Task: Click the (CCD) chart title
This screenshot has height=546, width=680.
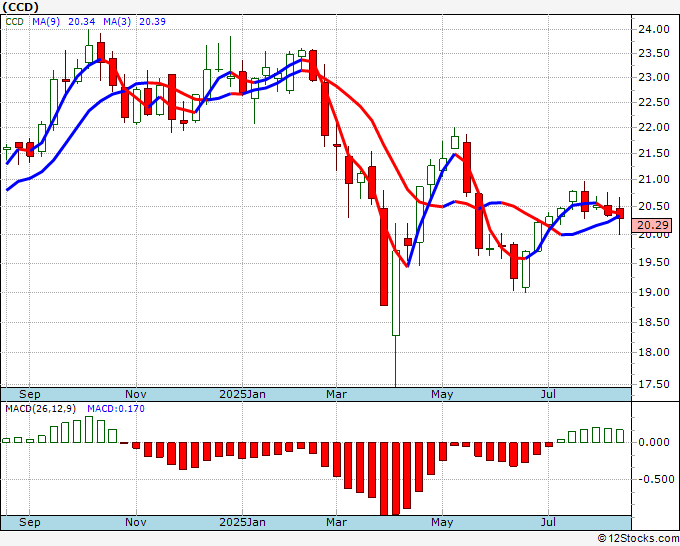Action: tap(20, 7)
